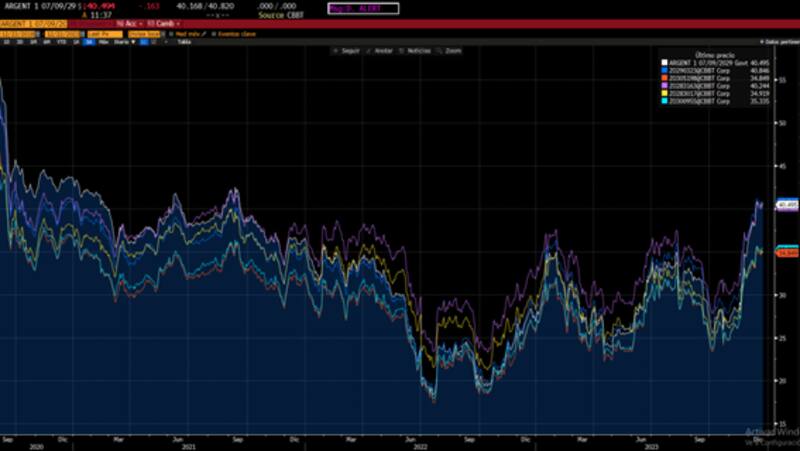Click the cyan legend color swatch
The width and height of the screenshot is (800, 451).
(x=663, y=101)
